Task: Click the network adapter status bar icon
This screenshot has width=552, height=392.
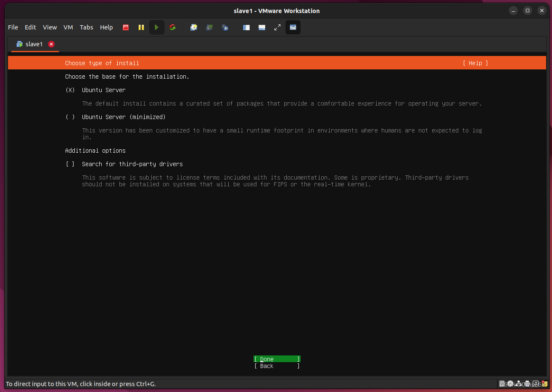Action: (x=519, y=384)
